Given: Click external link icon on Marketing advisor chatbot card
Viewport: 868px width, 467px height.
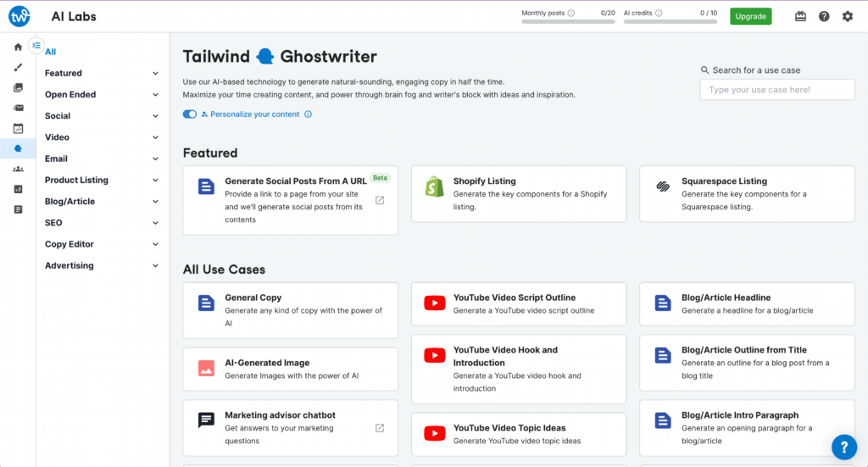Looking at the screenshot, I should (380, 428).
